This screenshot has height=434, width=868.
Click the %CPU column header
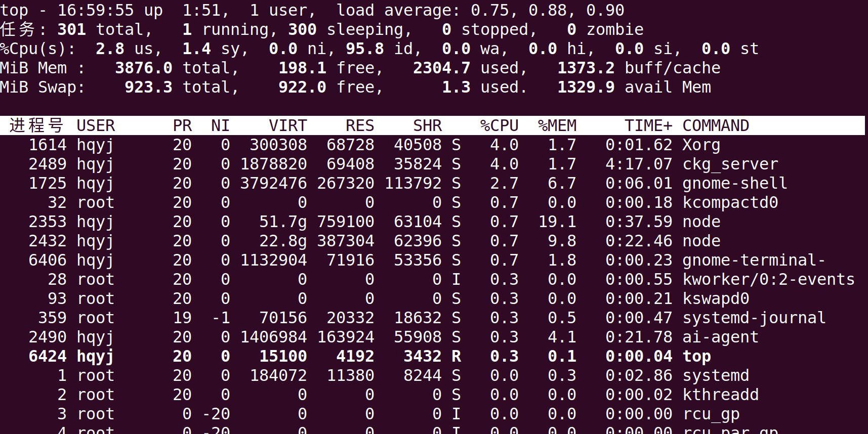click(499, 125)
